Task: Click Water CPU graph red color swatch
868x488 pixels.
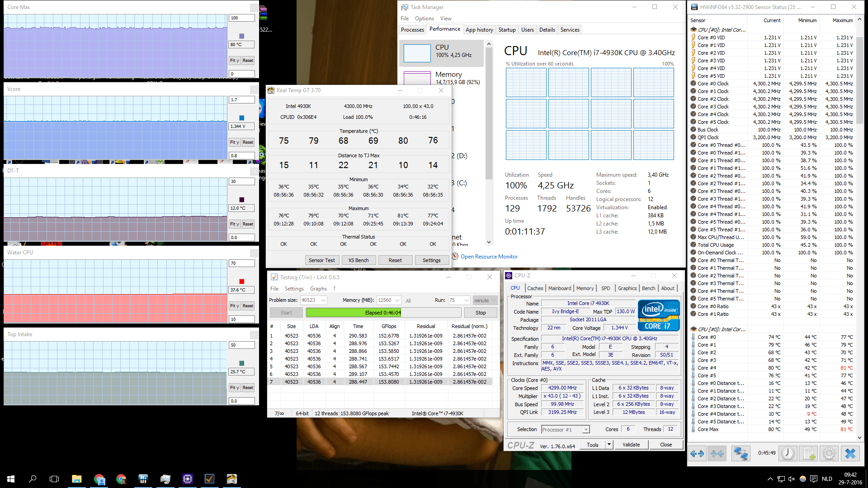Action: [x=241, y=282]
